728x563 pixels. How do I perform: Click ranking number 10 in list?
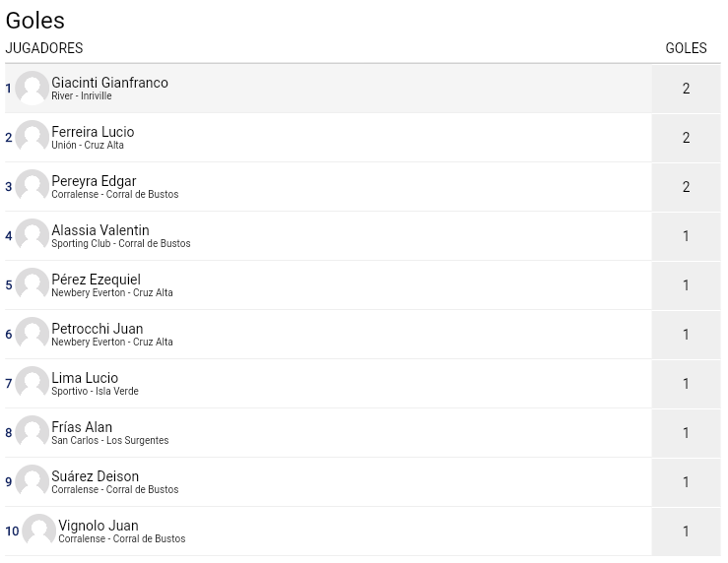pyautogui.click(x=12, y=531)
